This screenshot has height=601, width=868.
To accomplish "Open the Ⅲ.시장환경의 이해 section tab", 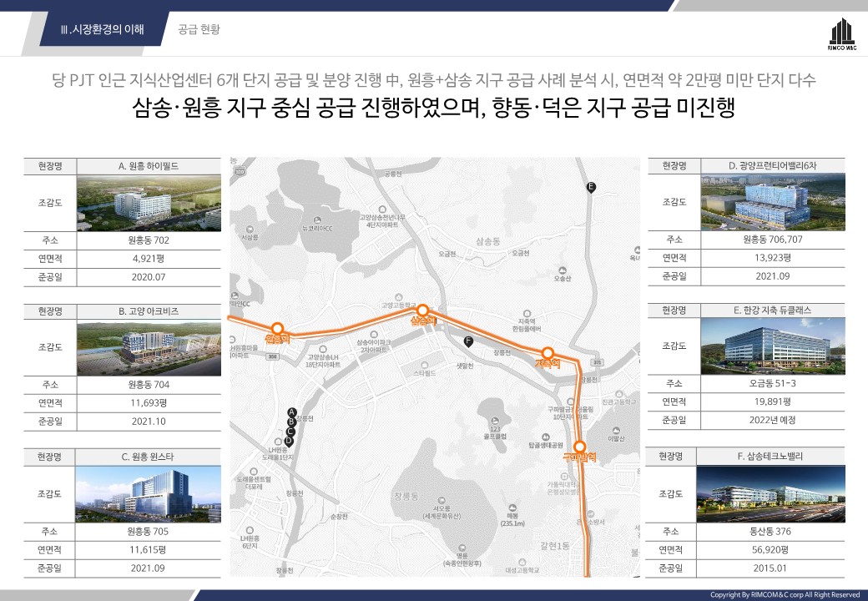I will (x=103, y=30).
